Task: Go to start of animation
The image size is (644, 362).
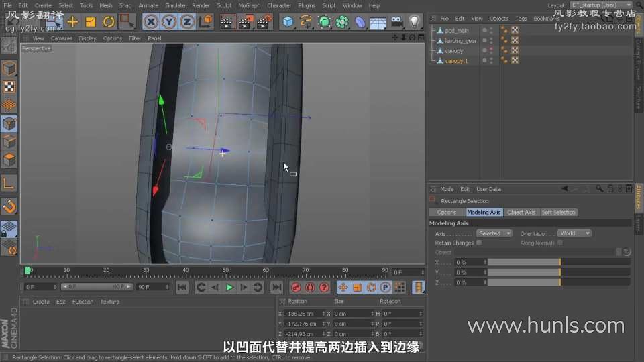Action: pos(182,288)
